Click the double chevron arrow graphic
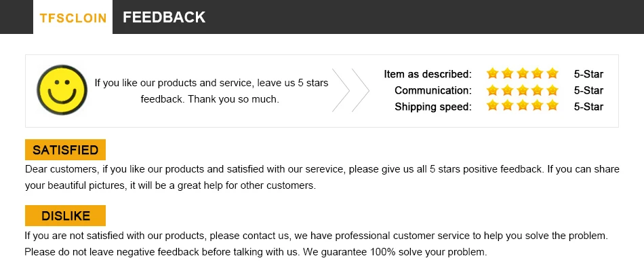 pyautogui.click(x=350, y=90)
